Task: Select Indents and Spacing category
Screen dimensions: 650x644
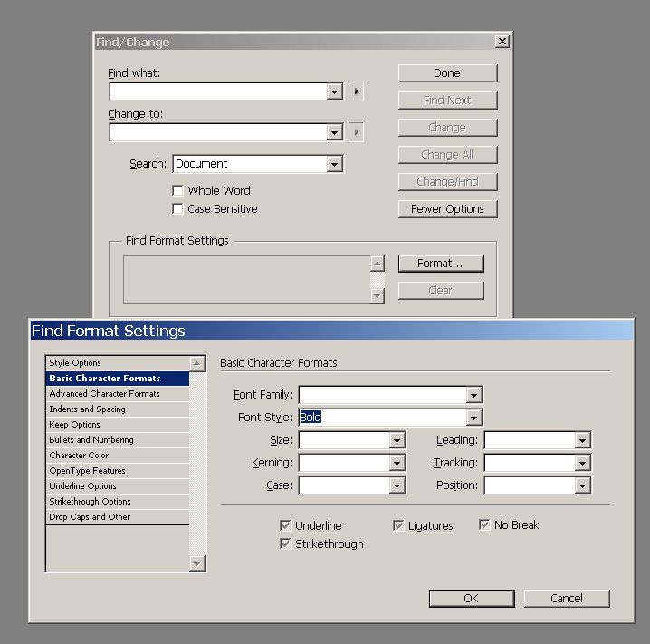Action: (x=118, y=409)
